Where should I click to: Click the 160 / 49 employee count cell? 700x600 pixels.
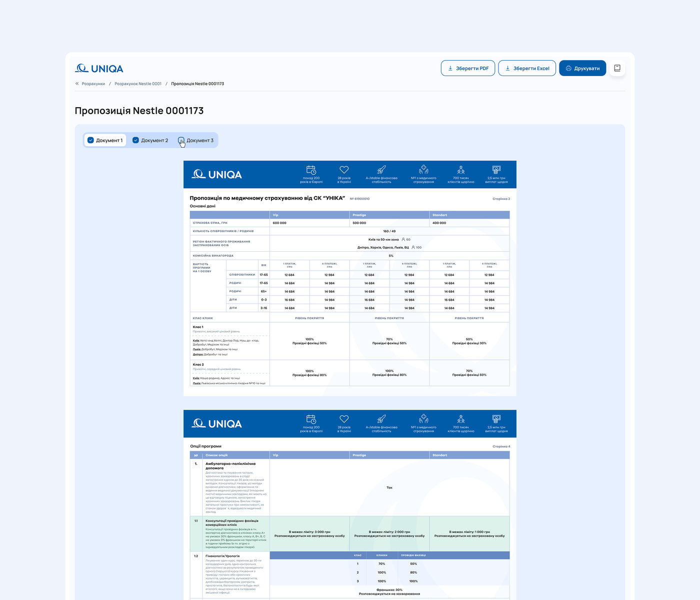tap(389, 231)
